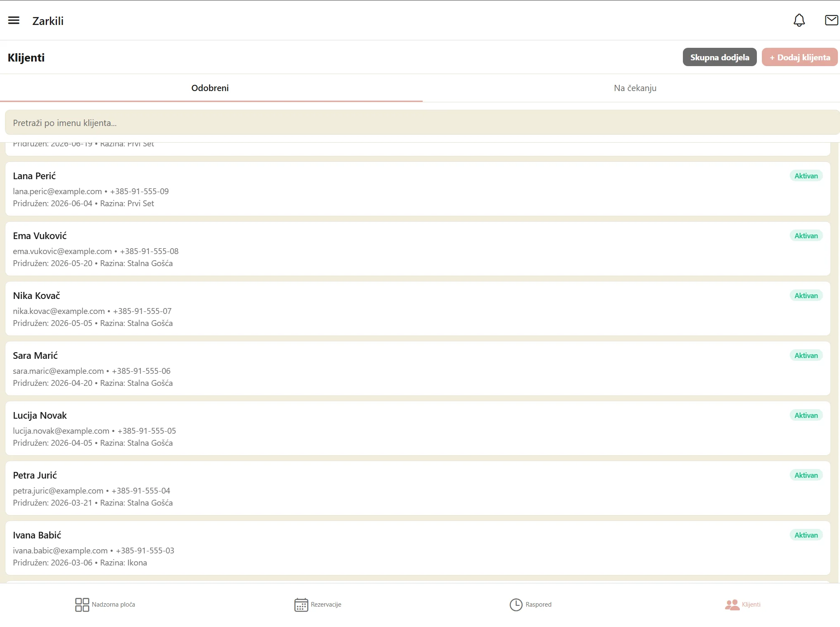
Task: Open the messages envelope icon
Action: point(831,20)
